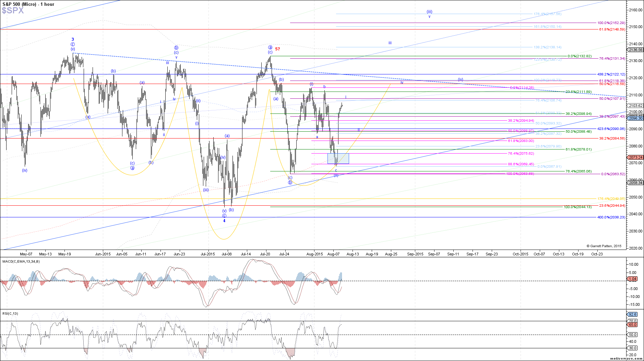644x361 pixels.
Task: Click the "0.0%(2063.52)" purple Fibonacci label
Action: tap(613, 174)
